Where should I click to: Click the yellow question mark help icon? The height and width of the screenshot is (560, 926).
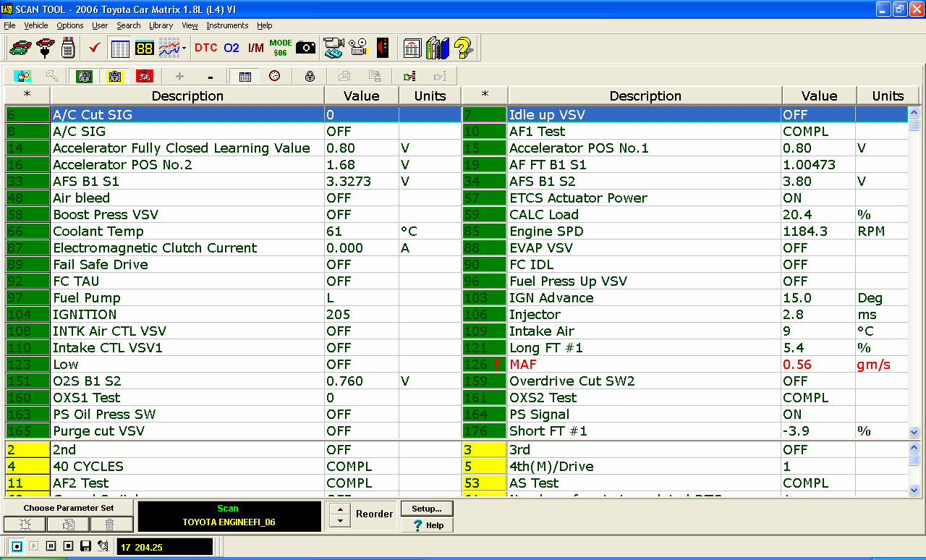point(464,48)
